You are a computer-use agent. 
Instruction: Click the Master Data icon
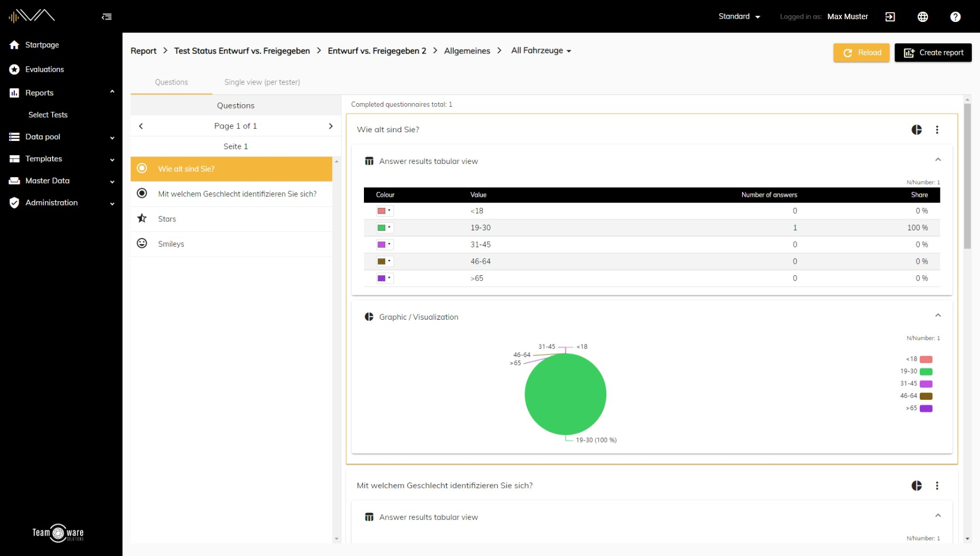click(14, 180)
